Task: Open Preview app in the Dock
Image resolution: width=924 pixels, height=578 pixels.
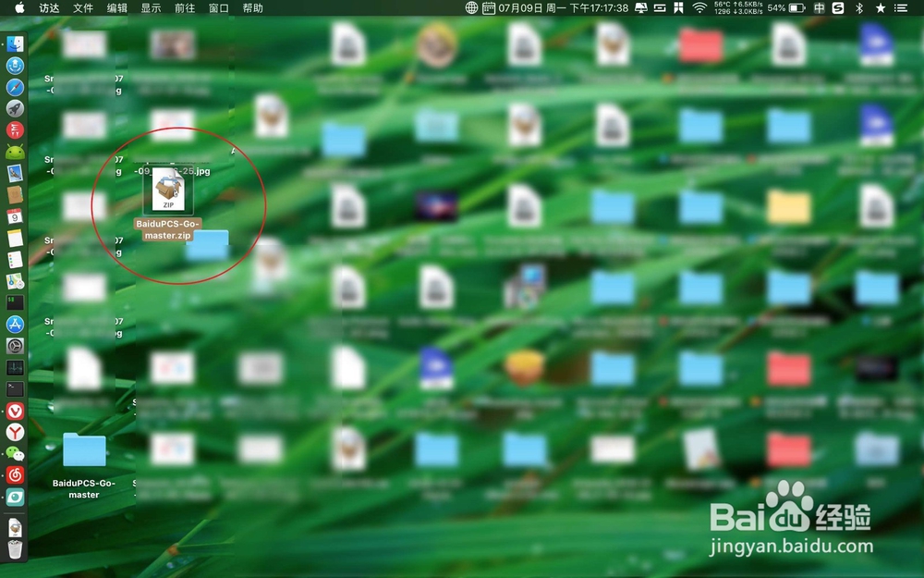Action: (15, 174)
